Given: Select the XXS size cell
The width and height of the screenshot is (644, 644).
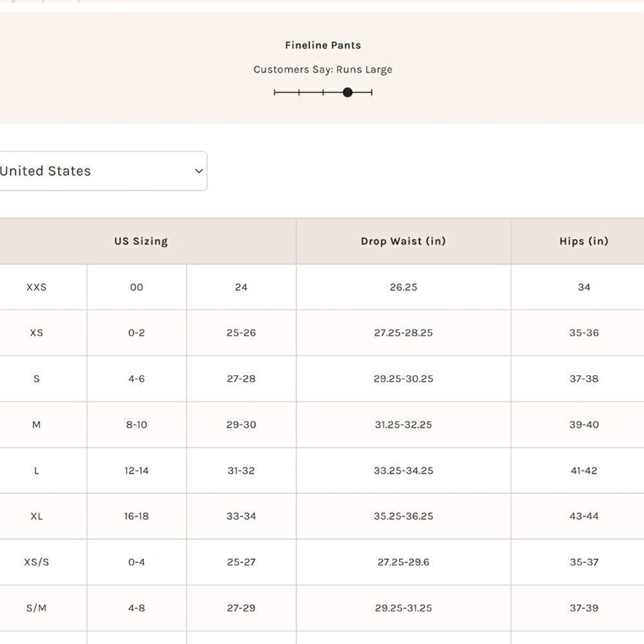Looking at the screenshot, I should point(37,287).
